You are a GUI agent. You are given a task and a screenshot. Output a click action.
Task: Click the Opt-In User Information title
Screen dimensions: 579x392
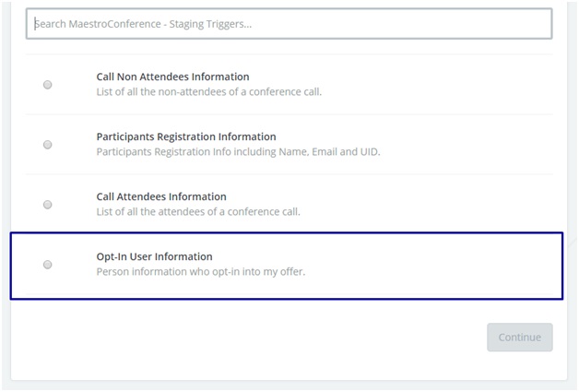point(154,256)
